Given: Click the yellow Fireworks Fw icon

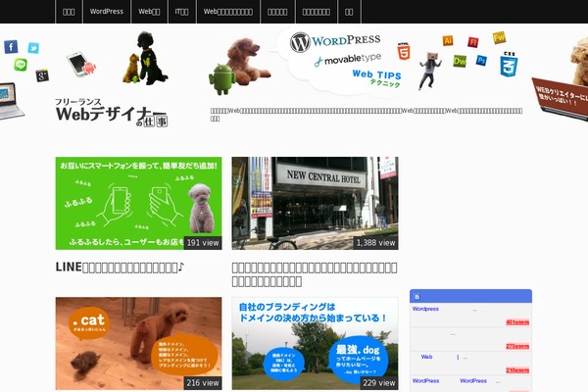Looking at the screenshot, I should [499, 37].
